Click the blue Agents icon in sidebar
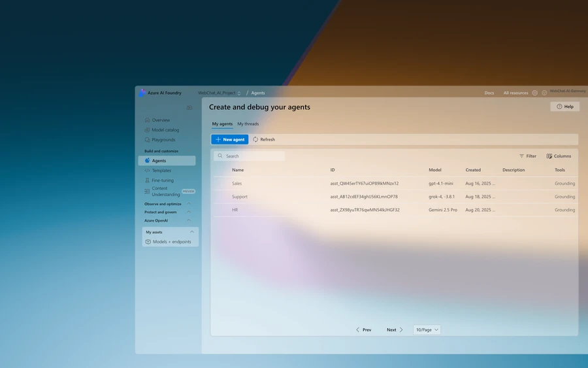Screen dimensions: 588x368 coord(147,161)
